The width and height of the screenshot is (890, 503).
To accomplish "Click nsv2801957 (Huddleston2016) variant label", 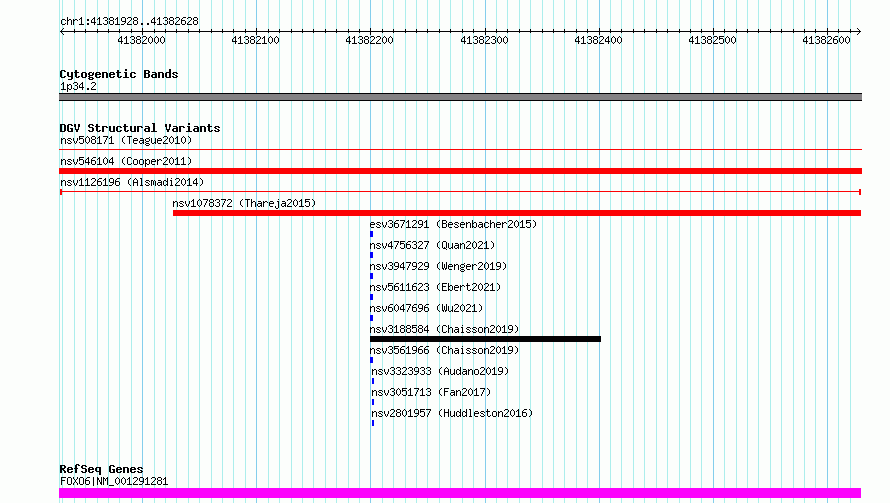I will pos(452,413).
